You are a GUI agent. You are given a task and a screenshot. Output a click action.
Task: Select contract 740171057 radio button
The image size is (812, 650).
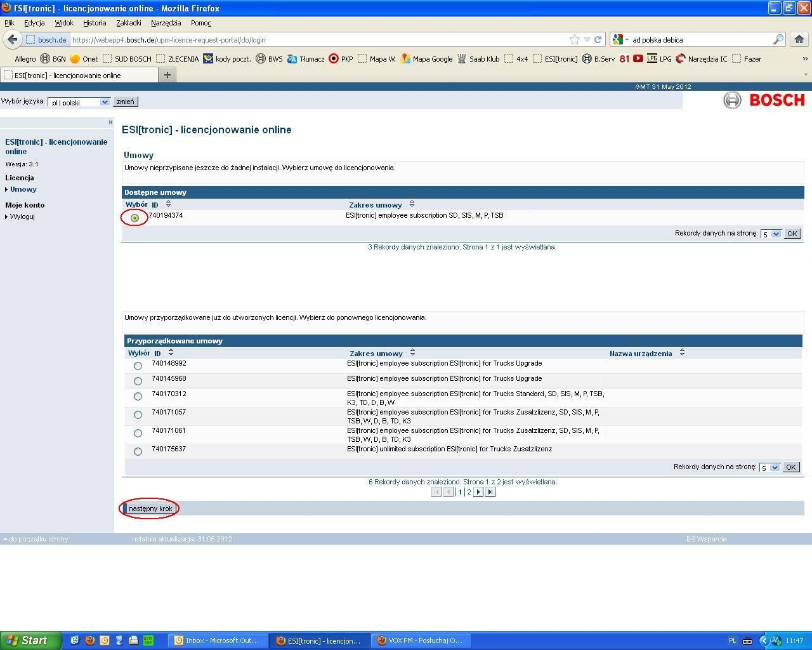click(x=138, y=415)
